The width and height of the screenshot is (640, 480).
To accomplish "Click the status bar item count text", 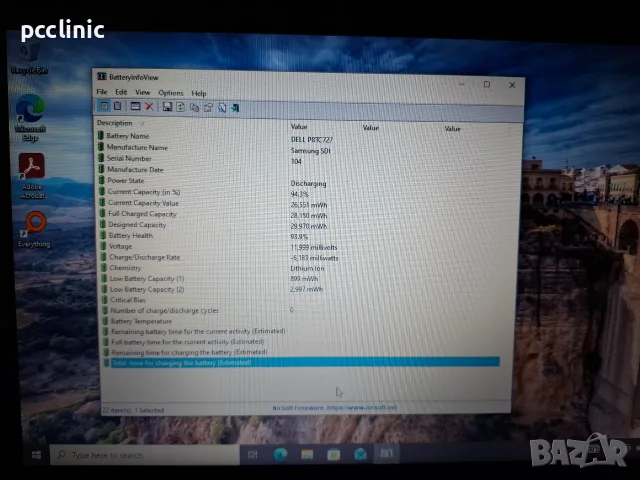I will [x=133, y=410].
